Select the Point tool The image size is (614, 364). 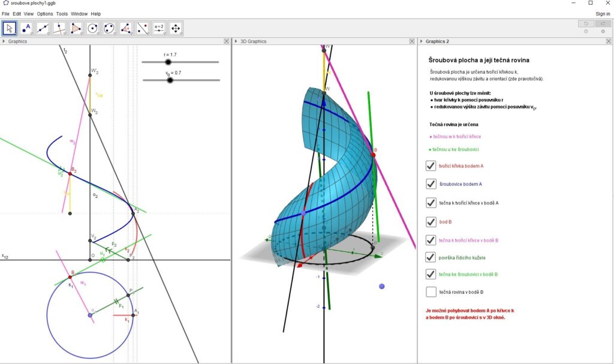coord(26,28)
